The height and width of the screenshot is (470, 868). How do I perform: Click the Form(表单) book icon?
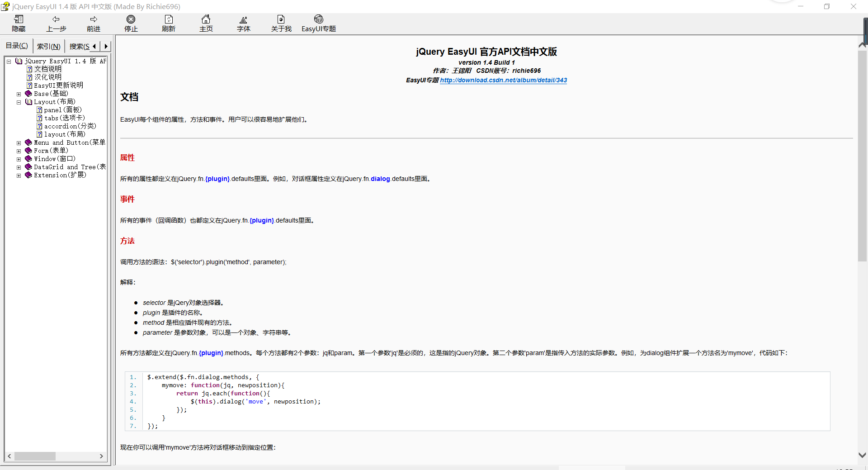click(28, 151)
